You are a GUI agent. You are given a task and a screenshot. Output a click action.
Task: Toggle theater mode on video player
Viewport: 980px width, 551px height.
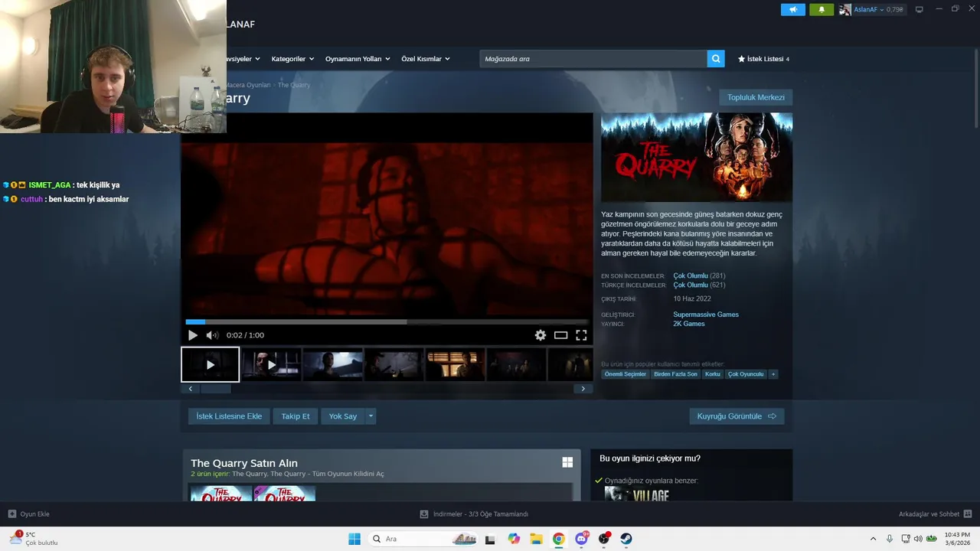pos(561,335)
